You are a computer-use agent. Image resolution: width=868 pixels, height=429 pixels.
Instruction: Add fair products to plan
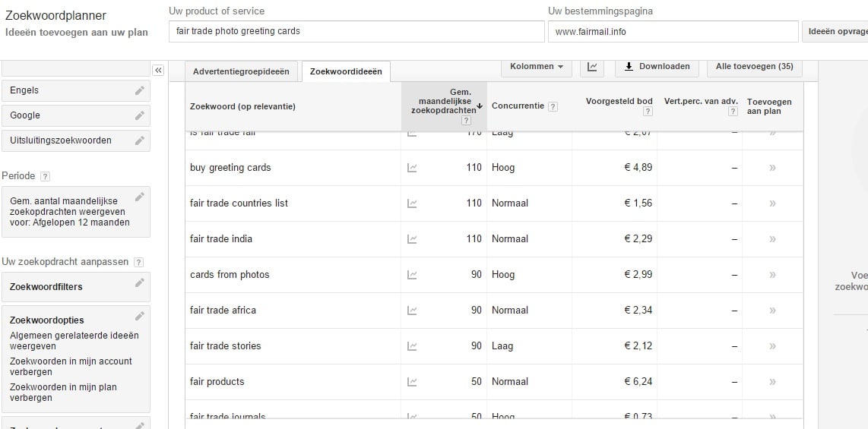click(772, 381)
